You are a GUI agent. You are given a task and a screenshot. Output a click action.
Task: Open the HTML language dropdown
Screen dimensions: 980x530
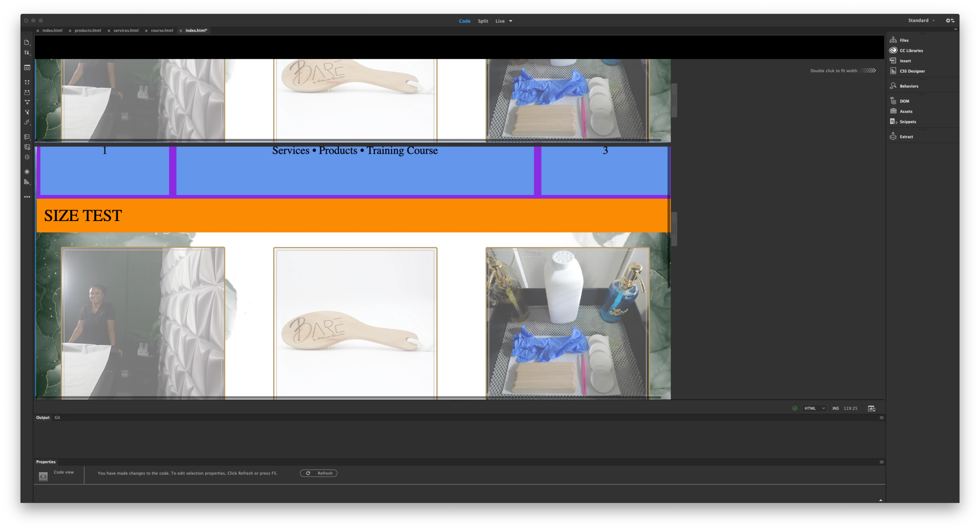[x=814, y=408]
